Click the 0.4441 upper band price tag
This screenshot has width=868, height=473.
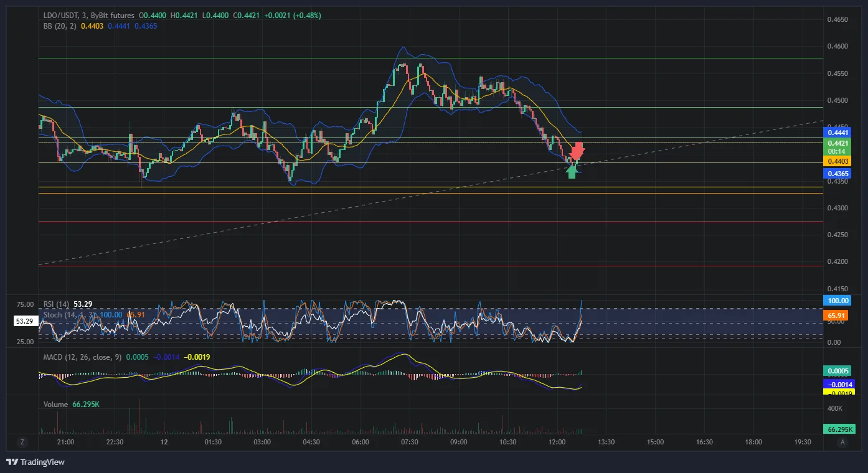(838, 133)
